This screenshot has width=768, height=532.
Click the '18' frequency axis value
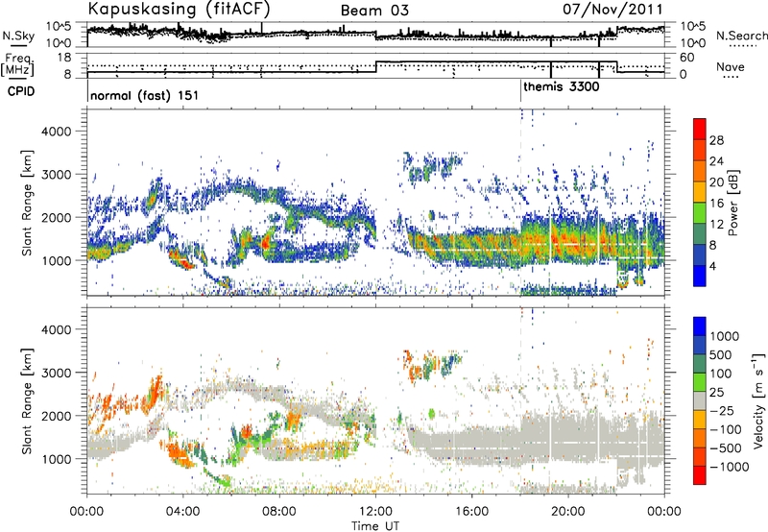(x=65, y=58)
